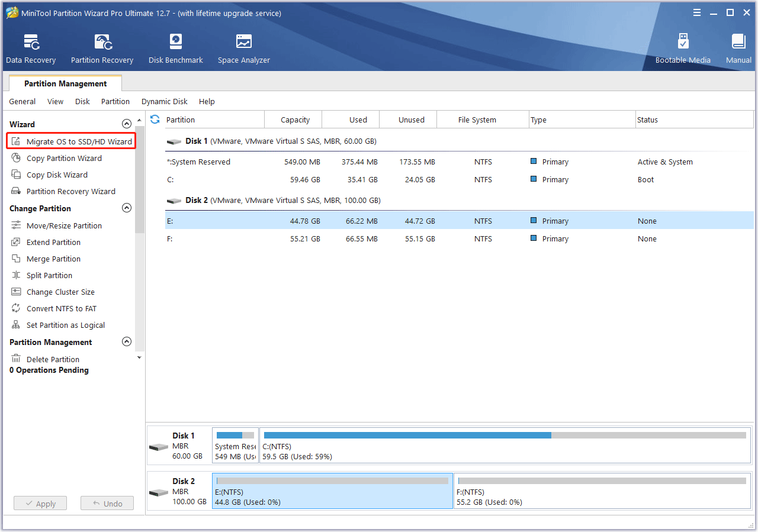Click sidebar scroll down arrow
The height and width of the screenshot is (532, 758).
pyautogui.click(x=139, y=357)
